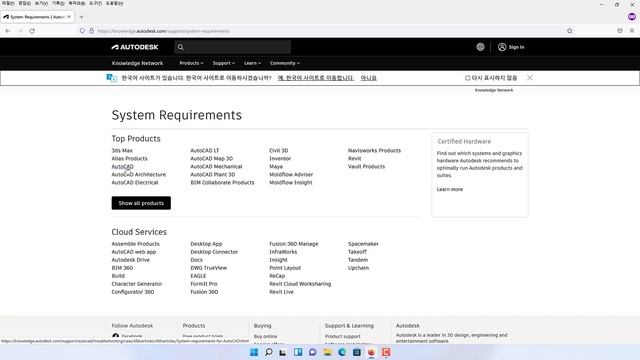Open the 보기 menu in browser menu bar
Viewport: 640px width, 360px height.
point(41,3)
